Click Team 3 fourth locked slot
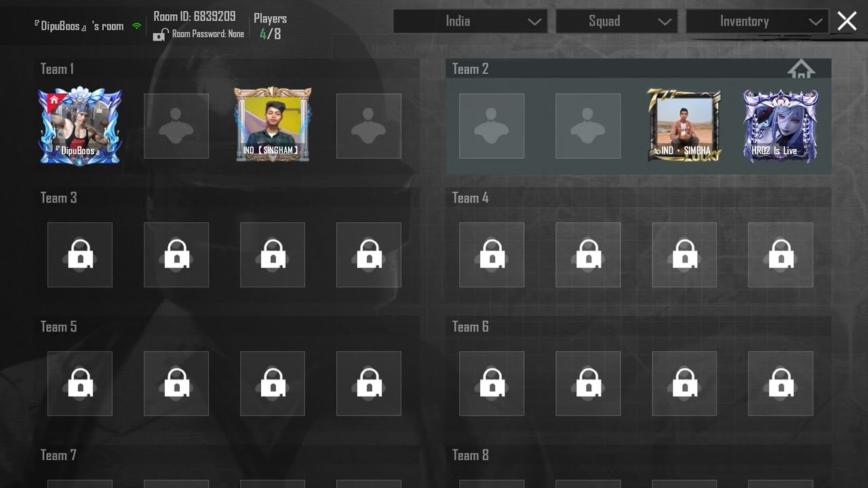Screen dimensions: 868x488 369,255
